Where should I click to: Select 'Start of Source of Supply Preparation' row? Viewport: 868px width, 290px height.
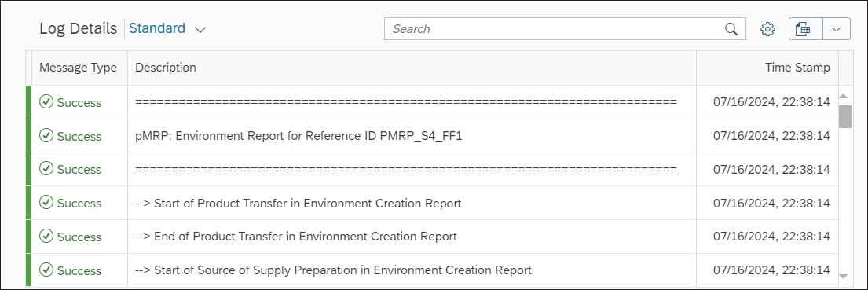click(x=432, y=270)
